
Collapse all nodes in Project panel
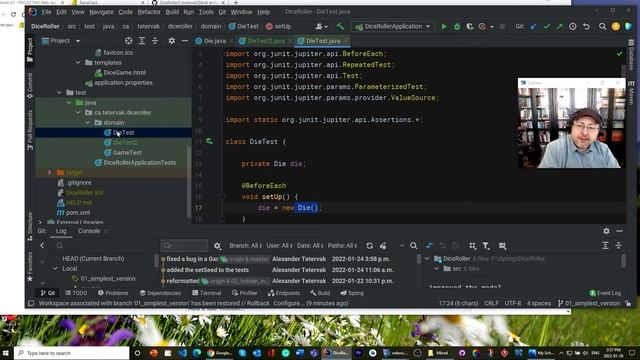(155, 41)
